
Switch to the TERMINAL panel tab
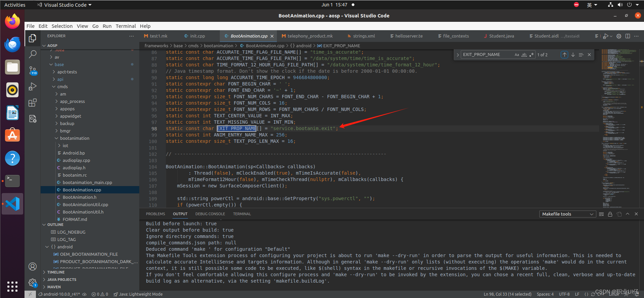pyautogui.click(x=242, y=214)
